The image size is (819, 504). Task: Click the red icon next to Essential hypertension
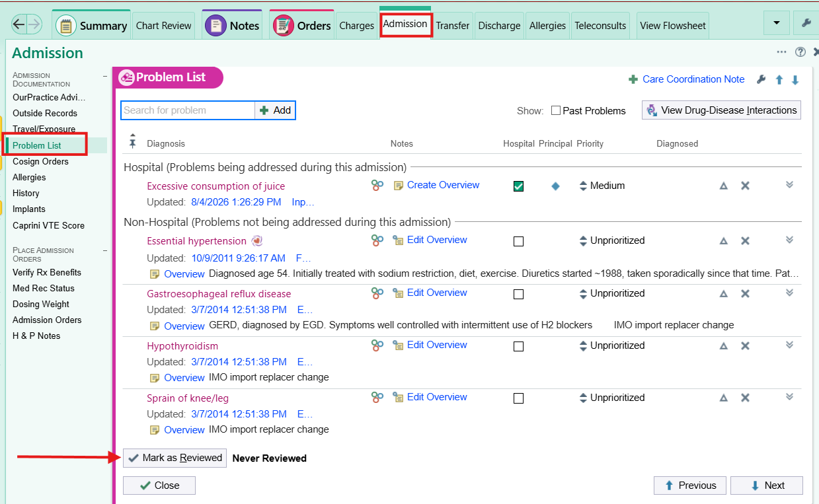(x=257, y=241)
